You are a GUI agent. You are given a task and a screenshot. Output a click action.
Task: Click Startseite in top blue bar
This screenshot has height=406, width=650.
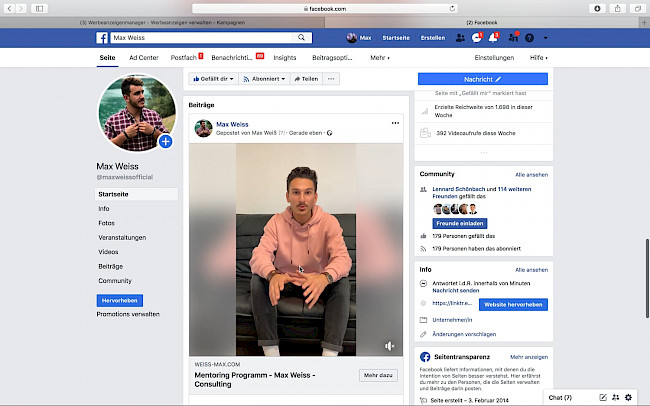pos(396,38)
